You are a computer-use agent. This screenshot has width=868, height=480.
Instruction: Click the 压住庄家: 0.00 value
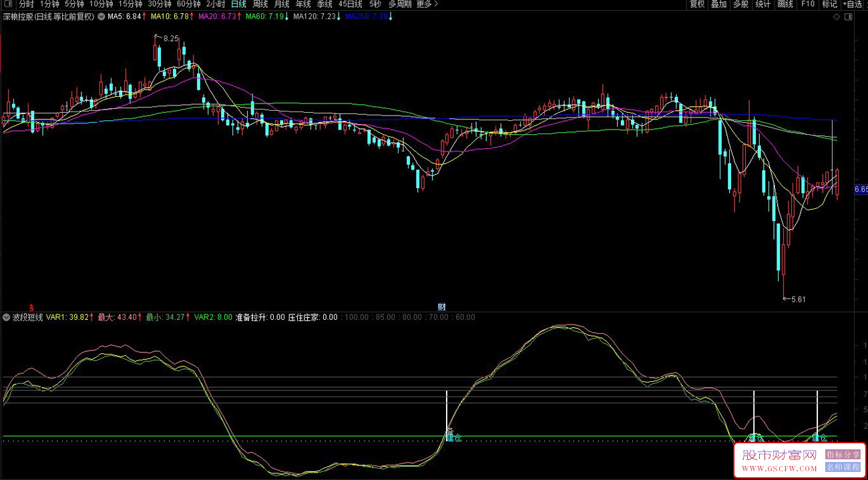[312, 317]
